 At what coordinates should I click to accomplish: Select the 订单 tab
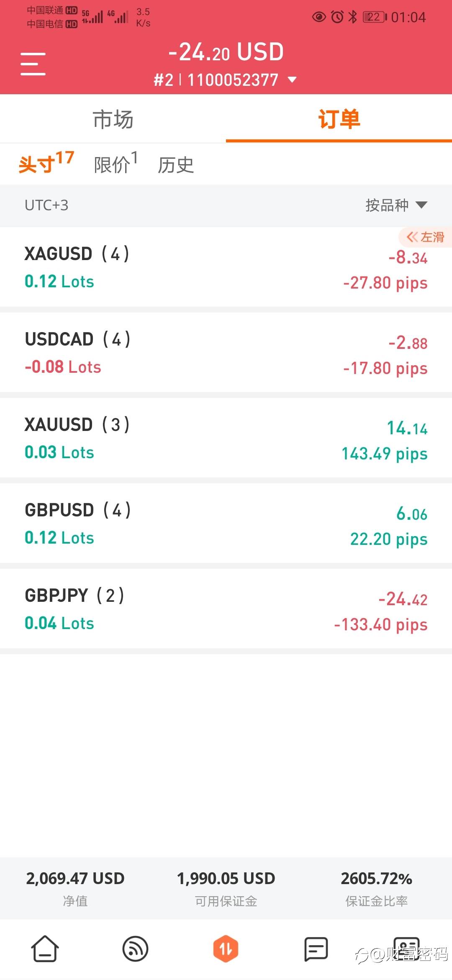click(339, 119)
